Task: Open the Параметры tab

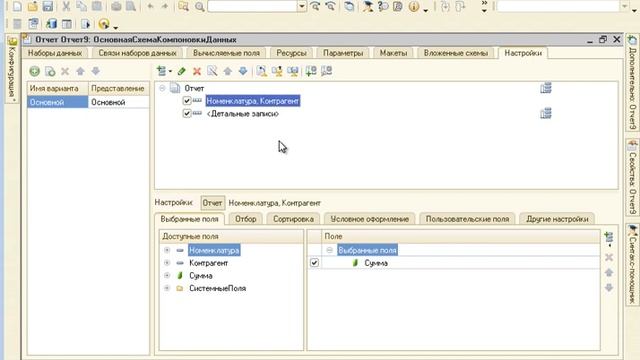Action: pyautogui.click(x=343, y=53)
